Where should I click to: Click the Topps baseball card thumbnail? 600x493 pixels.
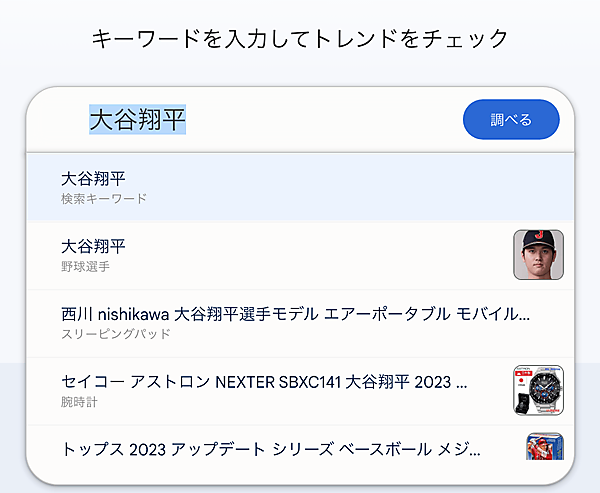(542, 447)
